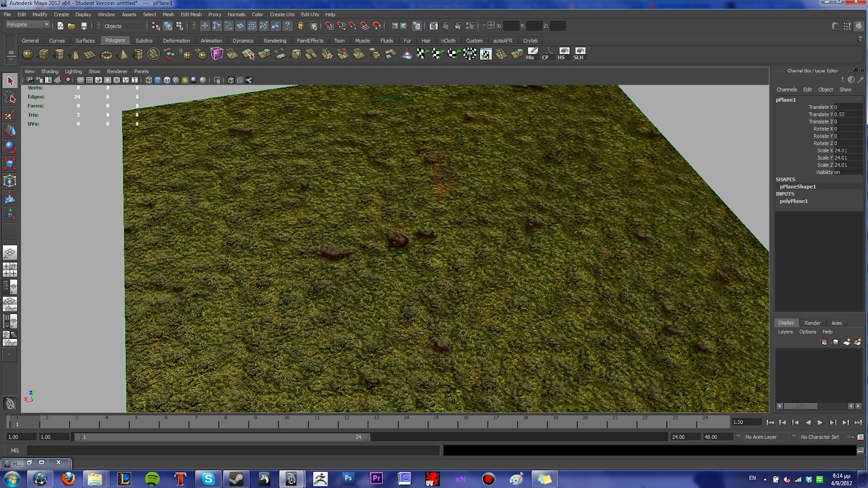The width and height of the screenshot is (868, 488).
Task: Open ZBrush from the taskbar
Action: [x=321, y=479]
